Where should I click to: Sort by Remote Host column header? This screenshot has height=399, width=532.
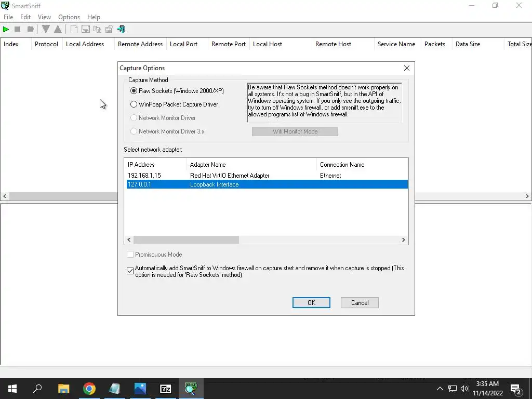(343, 44)
